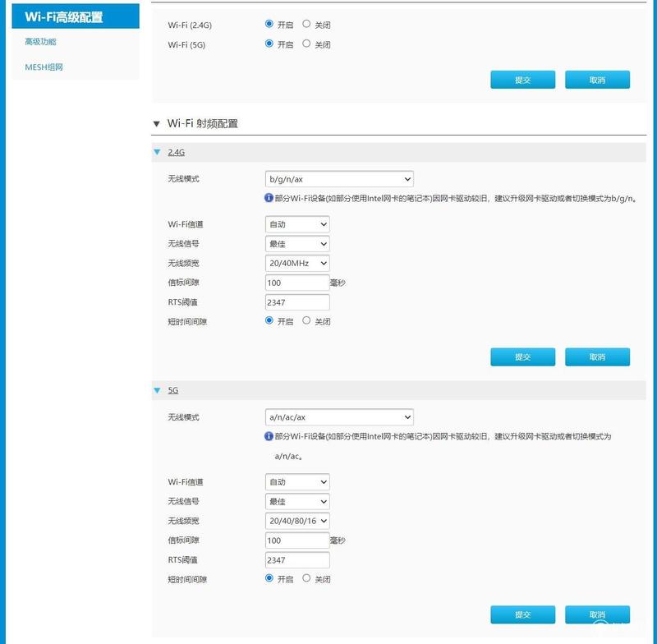This screenshot has width=657, height=644.
Task: Click the 5G RTS阈值 input field
Action: click(x=297, y=560)
